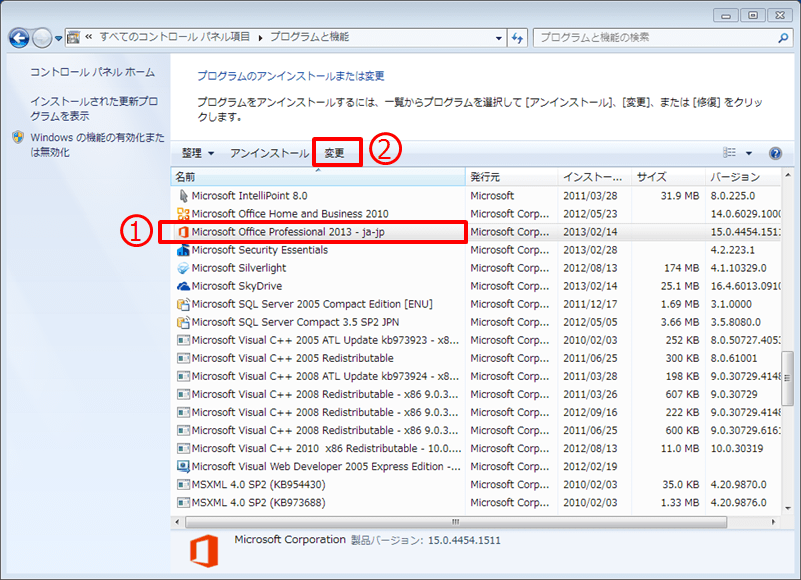The image size is (801, 580).
Task: Select MSXML 4.0 SP2 (KB973688) icon
Action: pyautogui.click(x=183, y=503)
